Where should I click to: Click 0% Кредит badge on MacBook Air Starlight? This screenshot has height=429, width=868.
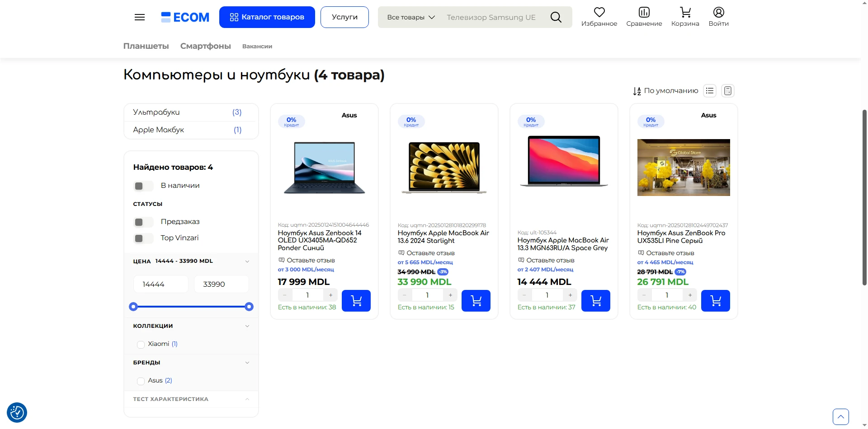click(x=411, y=121)
